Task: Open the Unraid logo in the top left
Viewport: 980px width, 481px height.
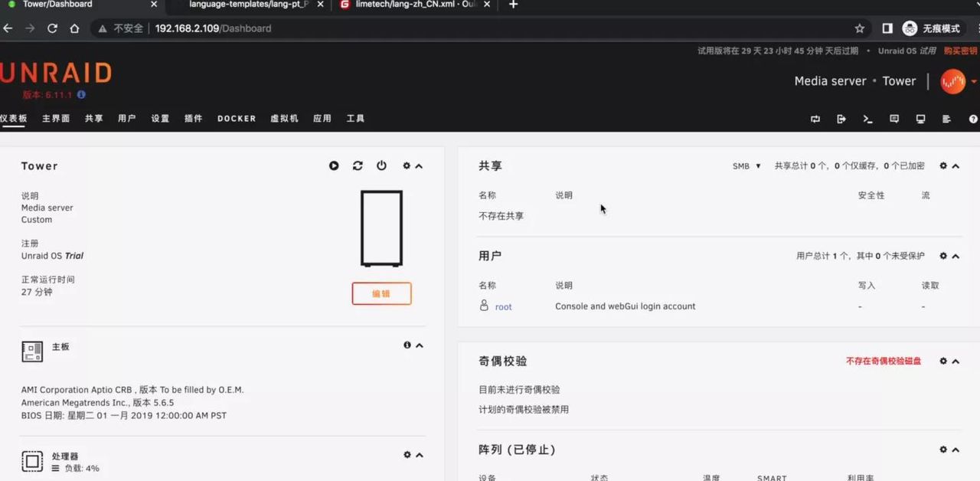Action: tap(55, 73)
